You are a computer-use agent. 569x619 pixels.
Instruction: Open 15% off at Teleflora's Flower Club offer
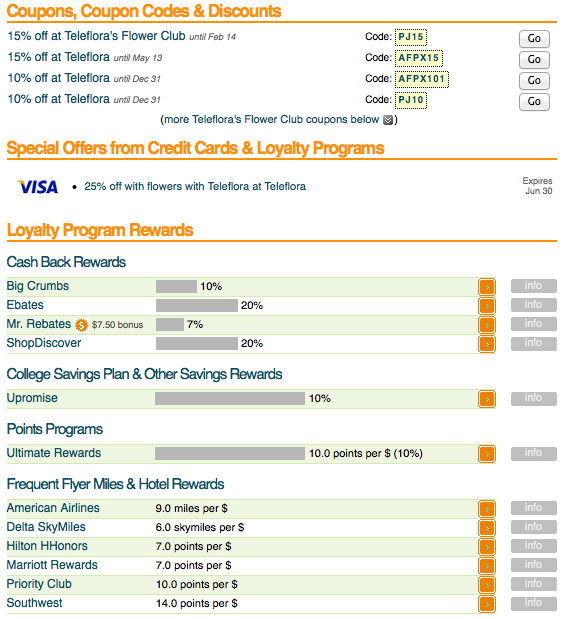96,36
